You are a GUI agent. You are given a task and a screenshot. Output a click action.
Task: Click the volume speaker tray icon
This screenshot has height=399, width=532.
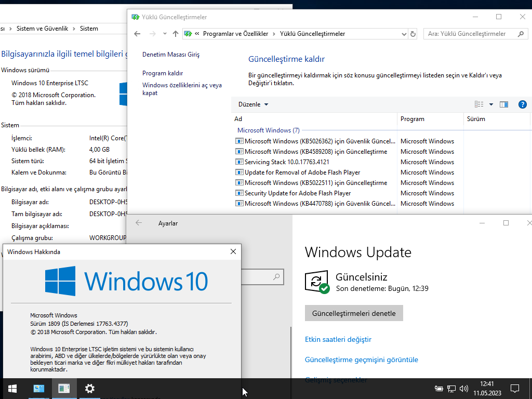(463, 389)
